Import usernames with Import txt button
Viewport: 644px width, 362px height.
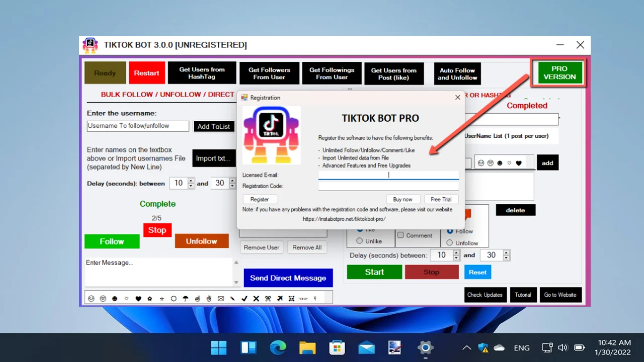pos(214,158)
